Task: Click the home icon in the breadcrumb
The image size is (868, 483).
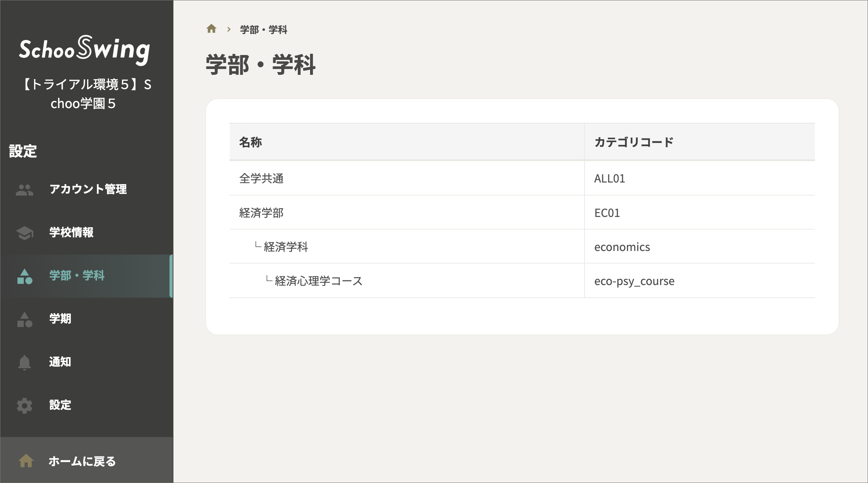Action: tap(212, 29)
